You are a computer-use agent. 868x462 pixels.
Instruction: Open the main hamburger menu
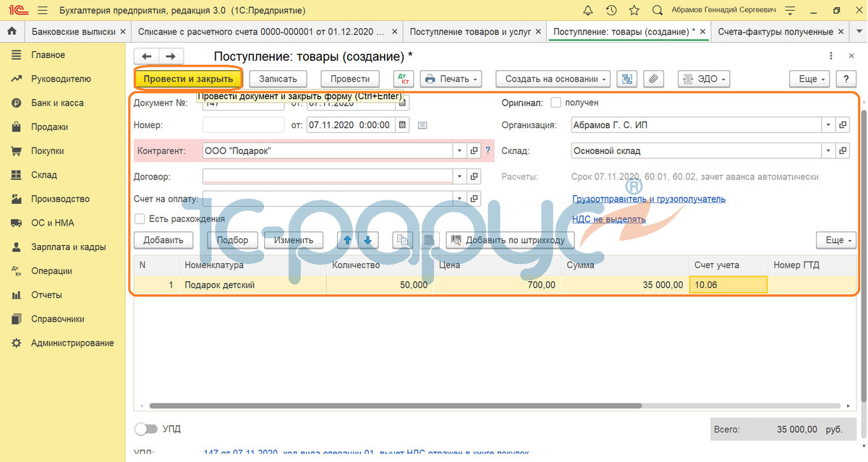42,11
